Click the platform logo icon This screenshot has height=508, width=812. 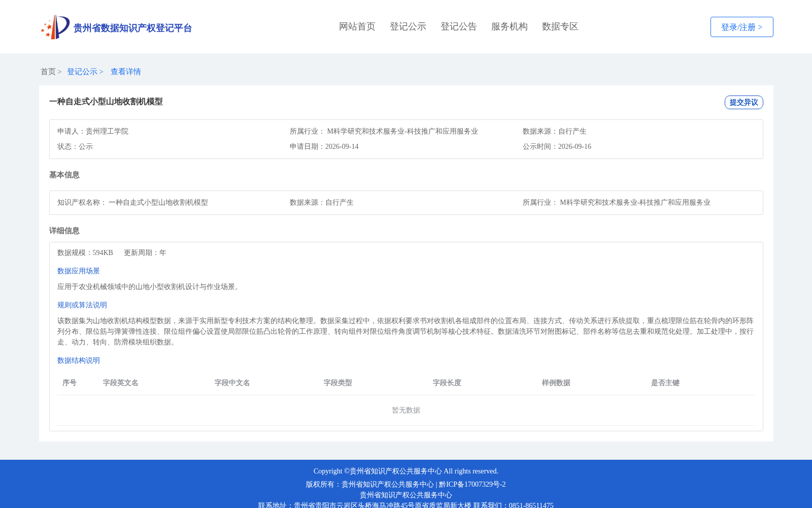point(55,27)
